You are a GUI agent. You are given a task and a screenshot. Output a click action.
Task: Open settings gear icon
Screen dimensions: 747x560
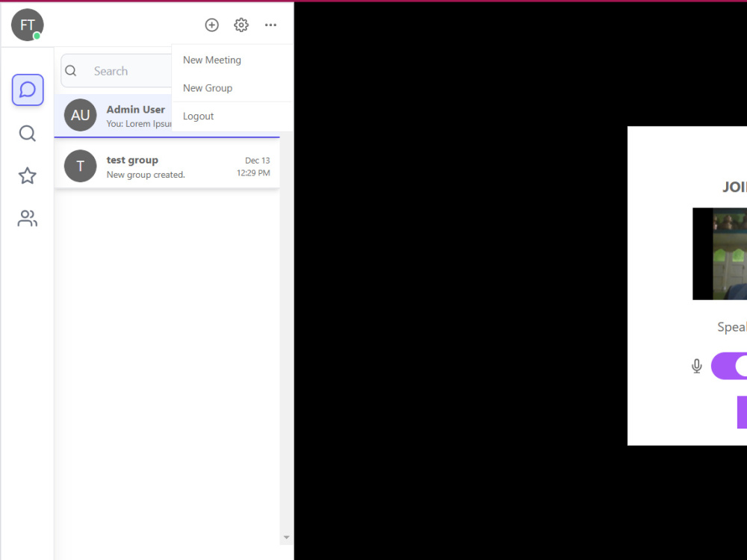[x=241, y=25]
